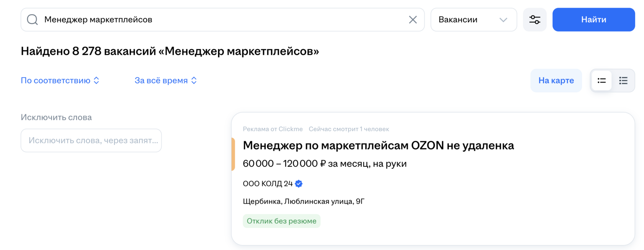Clear the search query with X icon

pyautogui.click(x=412, y=20)
